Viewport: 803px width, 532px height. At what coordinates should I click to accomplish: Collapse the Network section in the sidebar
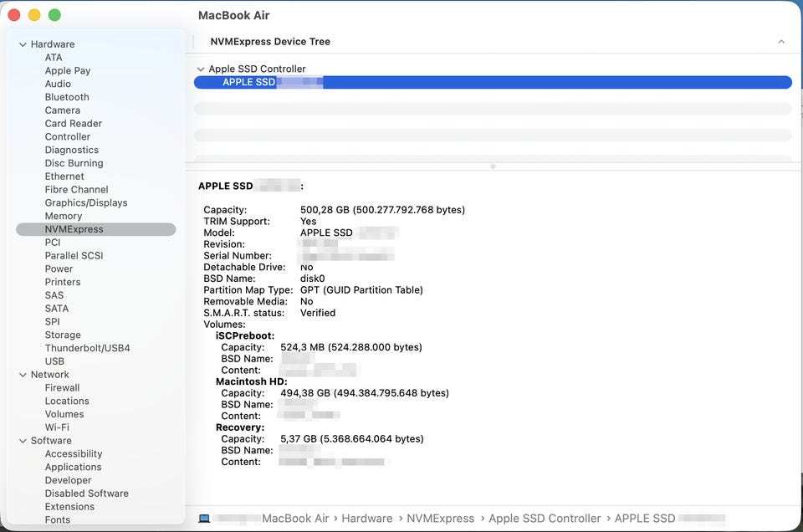click(23, 375)
